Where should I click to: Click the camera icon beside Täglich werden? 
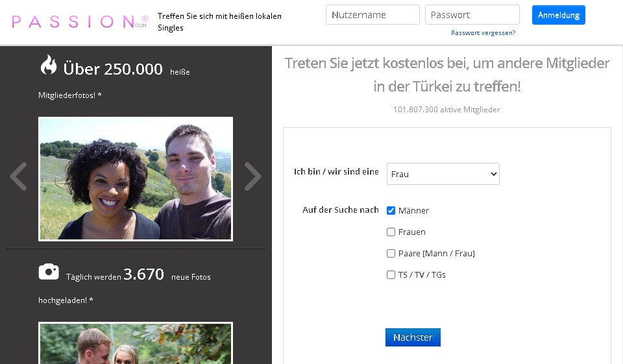tap(49, 272)
